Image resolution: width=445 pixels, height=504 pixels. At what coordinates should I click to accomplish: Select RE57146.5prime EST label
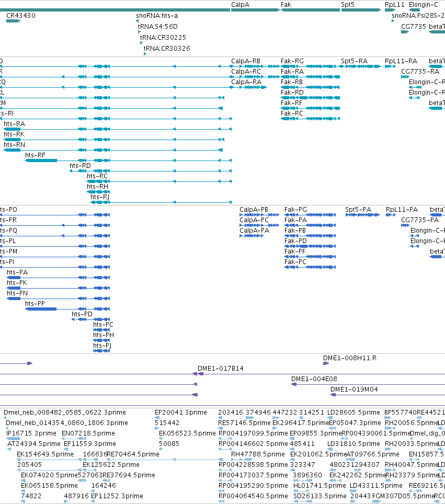[x=244, y=423]
